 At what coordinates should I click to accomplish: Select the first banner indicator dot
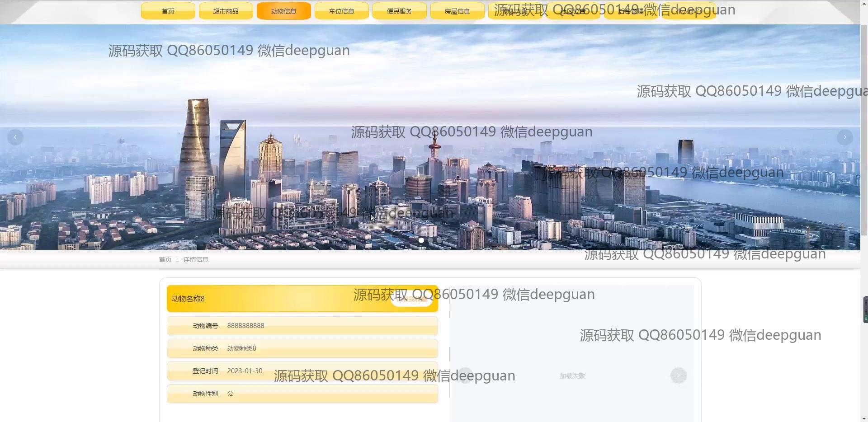click(421, 240)
